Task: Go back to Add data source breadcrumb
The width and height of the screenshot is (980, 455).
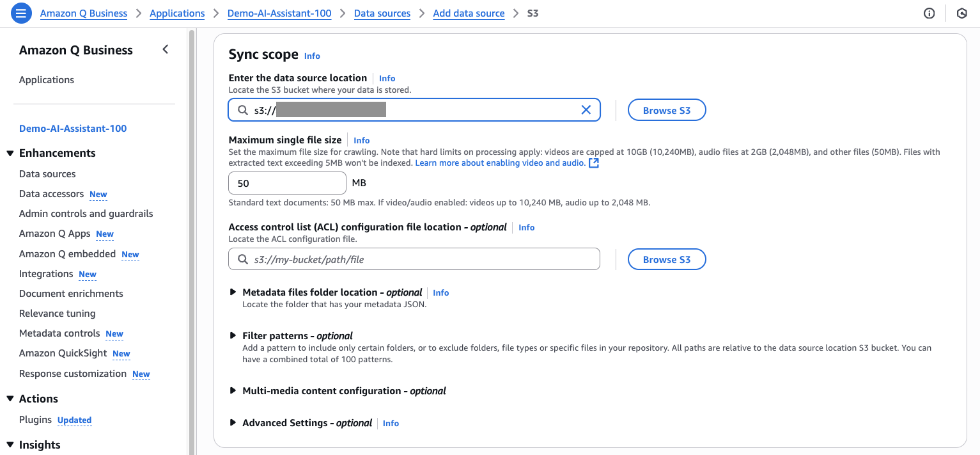Action: tap(469, 13)
